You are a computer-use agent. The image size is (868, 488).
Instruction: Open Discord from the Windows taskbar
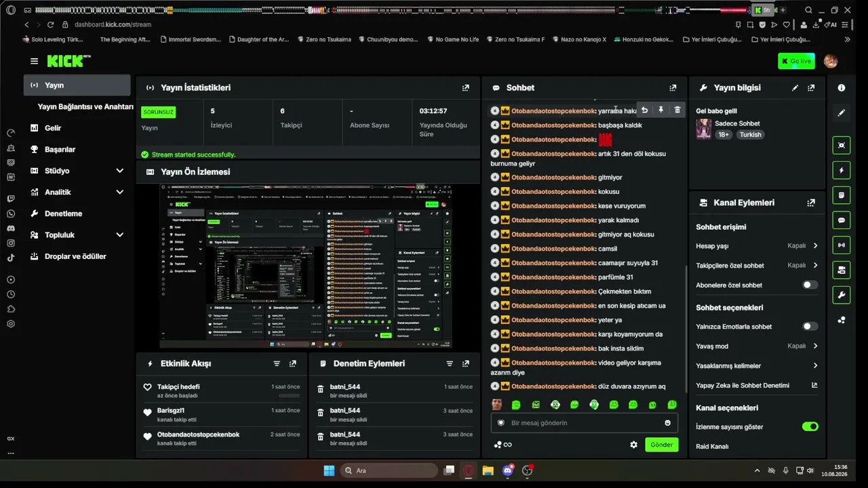click(x=507, y=470)
